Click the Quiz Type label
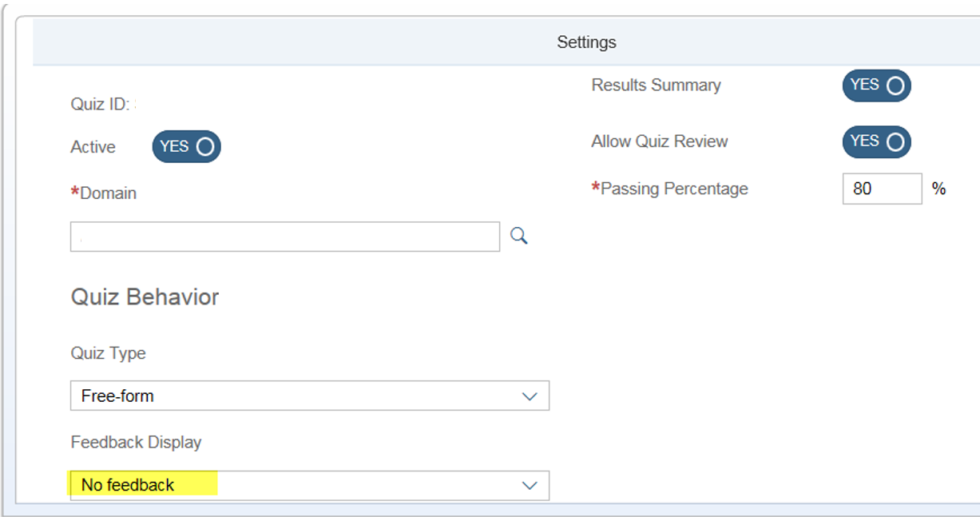980x517 pixels. point(108,353)
